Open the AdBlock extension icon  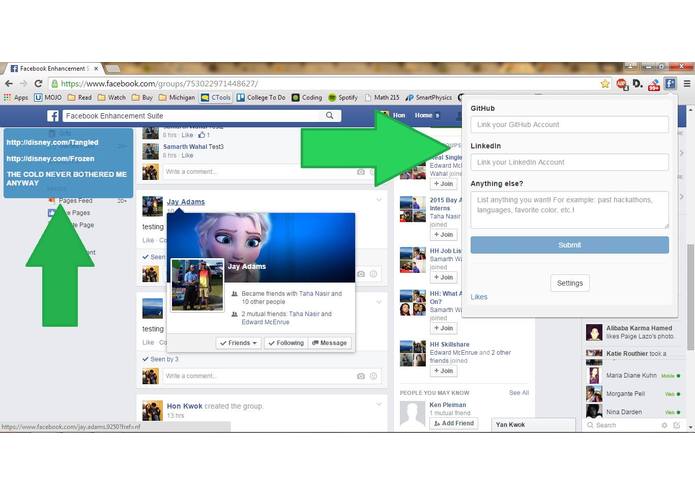tap(622, 84)
